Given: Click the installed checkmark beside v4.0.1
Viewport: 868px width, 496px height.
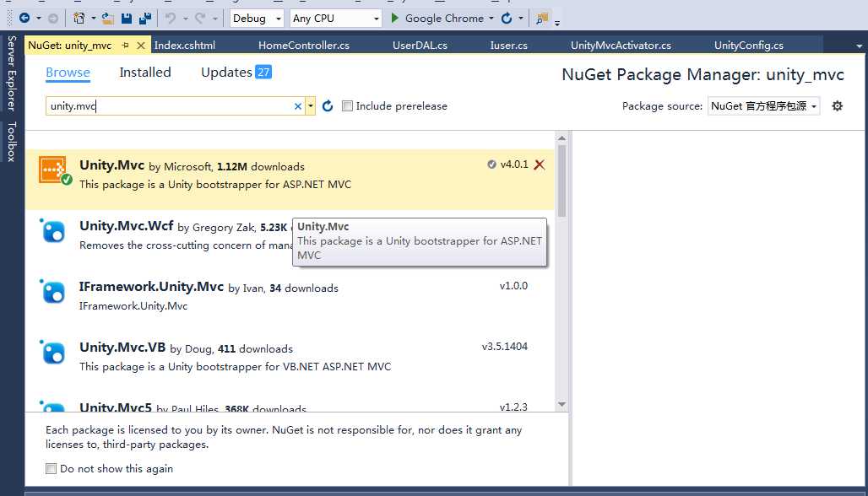Looking at the screenshot, I should click(x=491, y=164).
